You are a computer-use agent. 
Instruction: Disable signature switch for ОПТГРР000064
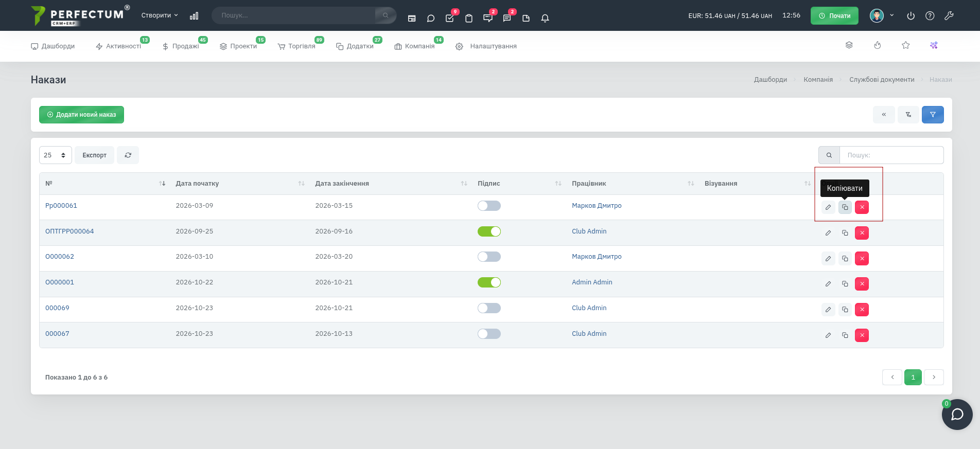pyautogui.click(x=489, y=231)
